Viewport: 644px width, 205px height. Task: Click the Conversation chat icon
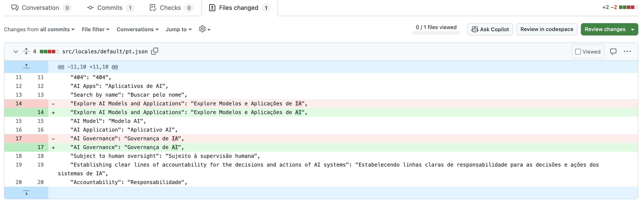click(x=15, y=7)
